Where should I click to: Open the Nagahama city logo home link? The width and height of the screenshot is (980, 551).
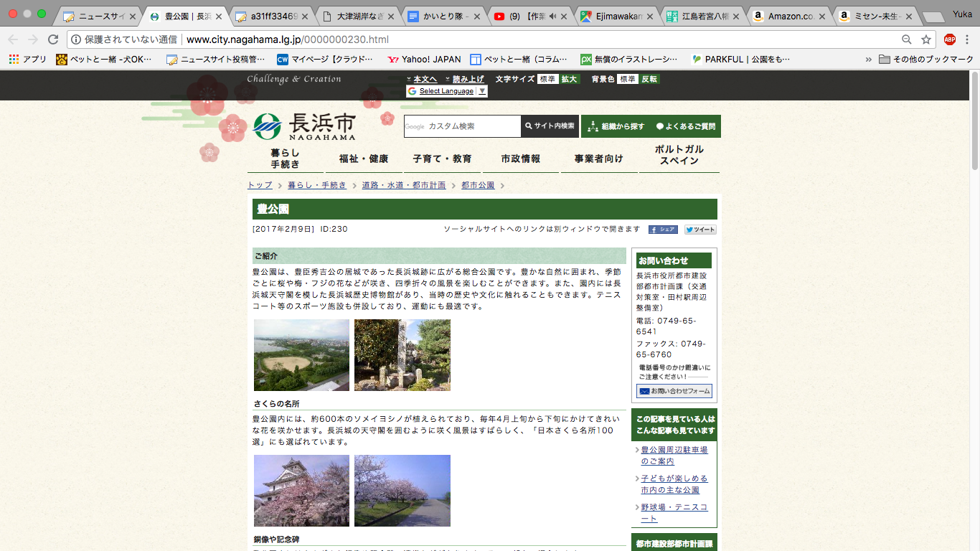point(304,127)
